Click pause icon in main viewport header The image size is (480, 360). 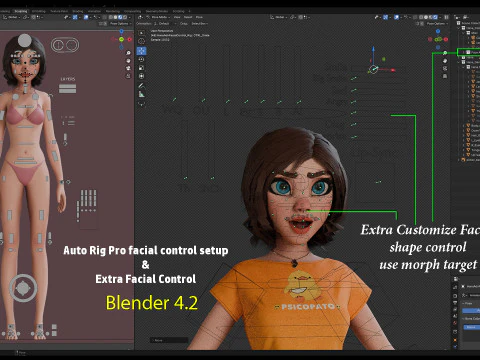pyautogui.click(x=446, y=17)
